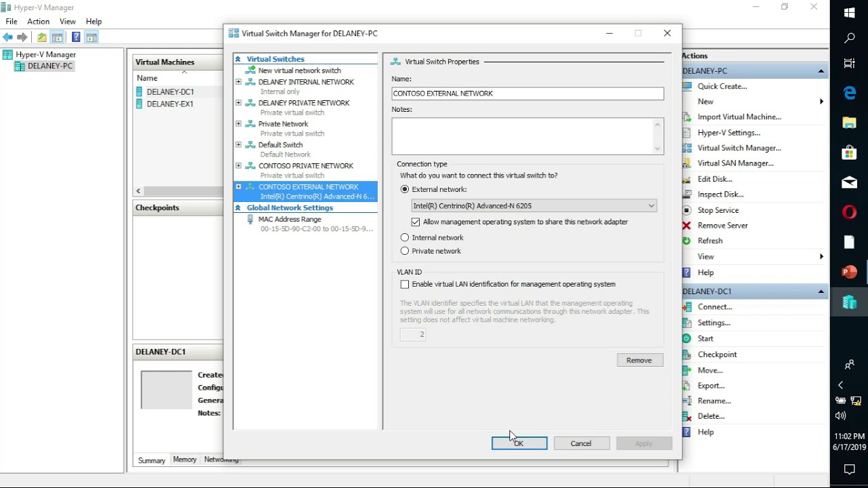Image resolution: width=868 pixels, height=488 pixels.
Task: Click the red Remove Server icon
Action: pyautogui.click(x=687, y=226)
